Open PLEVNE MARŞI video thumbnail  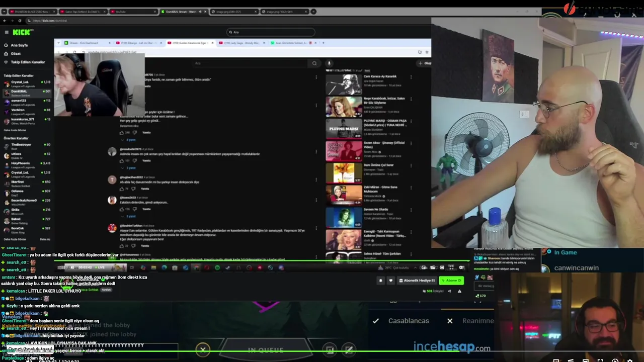(344, 128)
